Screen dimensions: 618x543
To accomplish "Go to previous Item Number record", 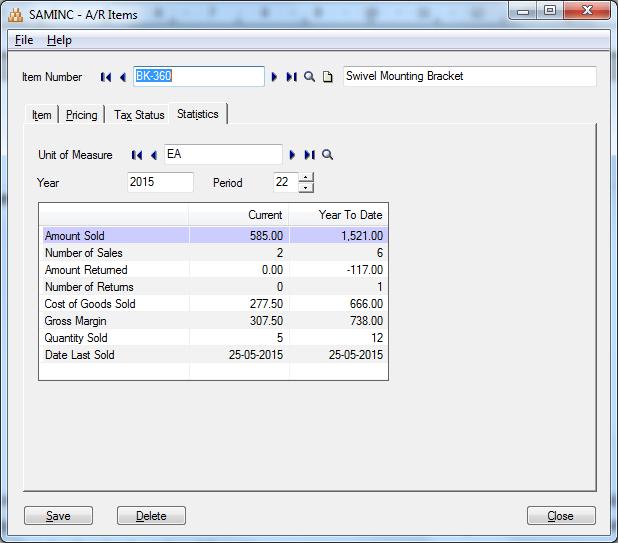I will [123, 77].
